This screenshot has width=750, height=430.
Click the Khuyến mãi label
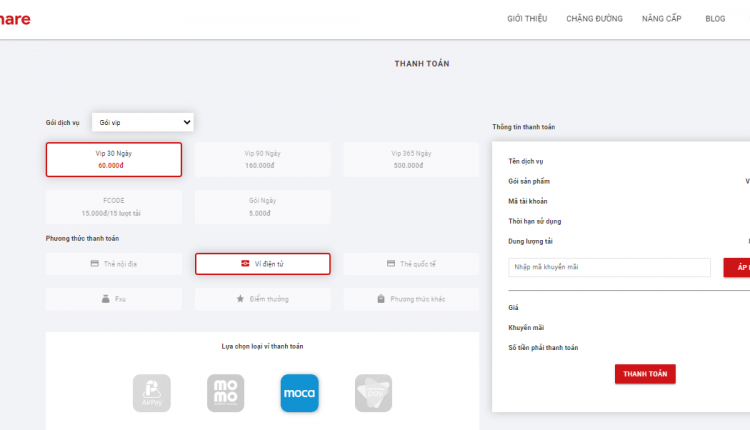point(526,328)
